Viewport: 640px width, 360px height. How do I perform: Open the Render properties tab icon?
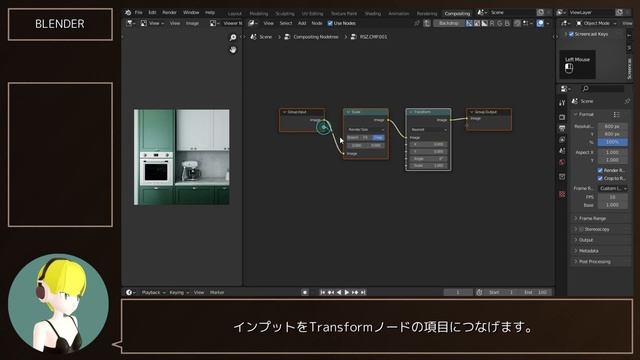click(x=562, y=117)
